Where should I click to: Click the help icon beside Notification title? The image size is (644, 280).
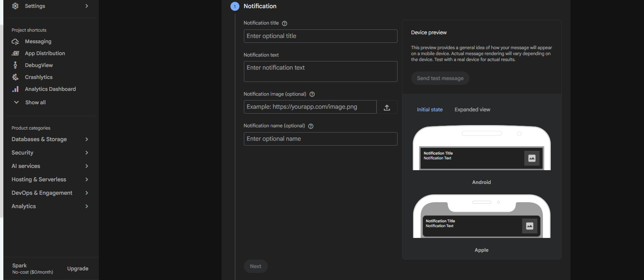(x=285, y=23)
